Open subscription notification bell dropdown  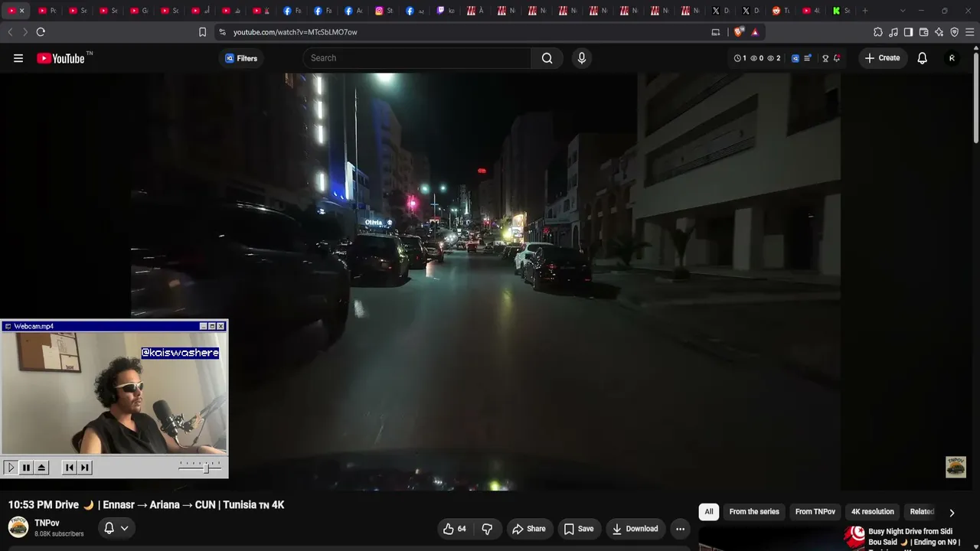116,528
